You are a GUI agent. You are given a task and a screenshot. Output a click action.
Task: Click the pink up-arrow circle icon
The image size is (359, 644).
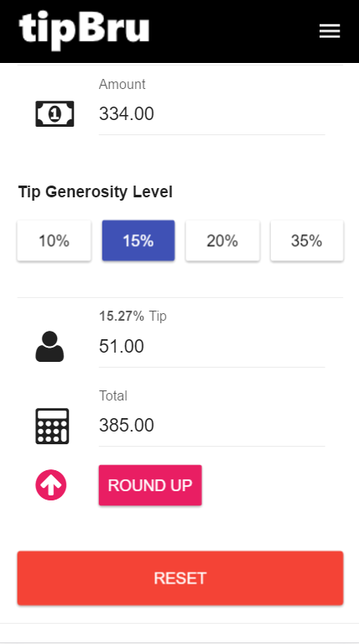pyautogui.click(x=51, y=485)
